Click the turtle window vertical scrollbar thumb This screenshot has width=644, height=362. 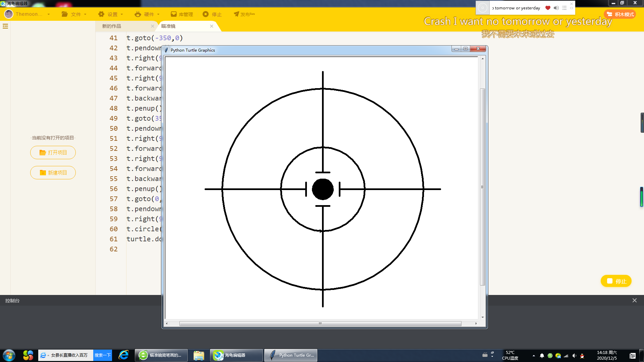[483, 187]
